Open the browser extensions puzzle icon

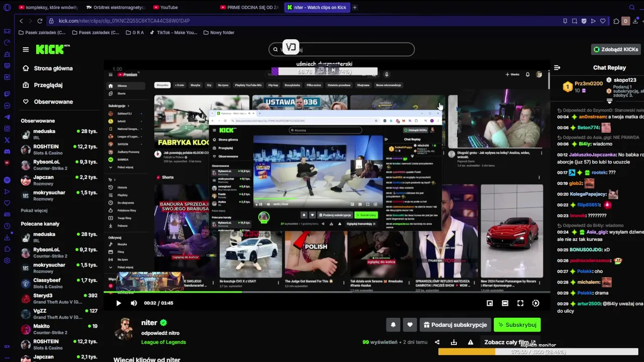click(616, 21)
